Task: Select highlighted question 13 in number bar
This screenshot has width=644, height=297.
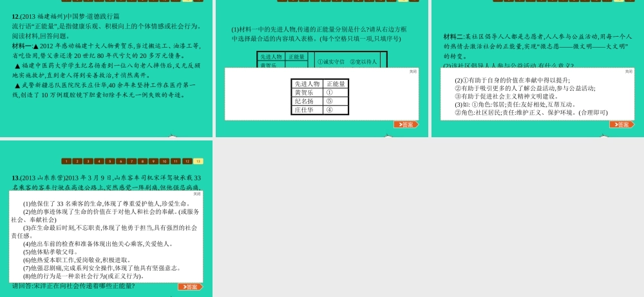Action: pyautogui.click(x=198, y=162)
